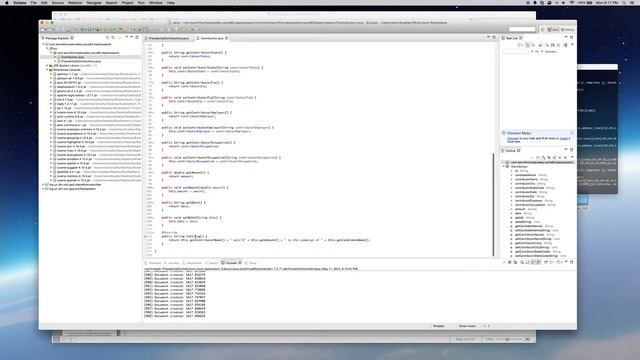
Task: Collapse the Contributor class in Outline
Action: [x=503, y=167]
